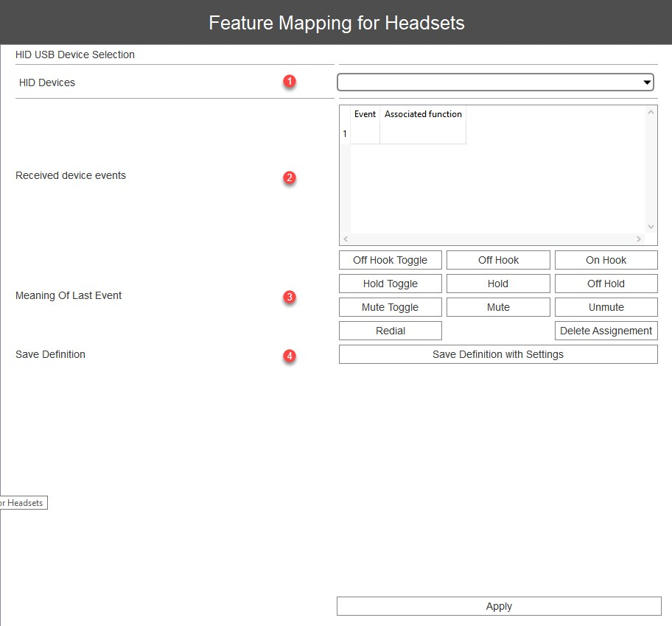The image size is (672, 626).
Task: Click the events list right scroll arrow
Action: (x=639, y=239)
